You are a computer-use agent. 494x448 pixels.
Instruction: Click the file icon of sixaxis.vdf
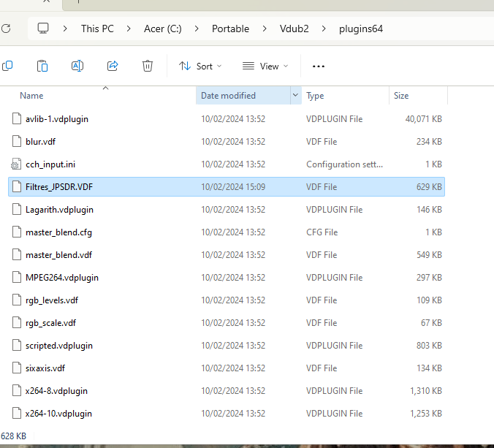click(x=17, y=368)
